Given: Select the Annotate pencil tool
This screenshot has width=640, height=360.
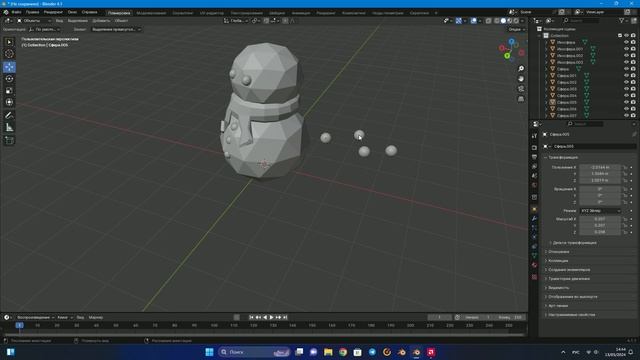Looking at the screenshot, I should [9, 116].
